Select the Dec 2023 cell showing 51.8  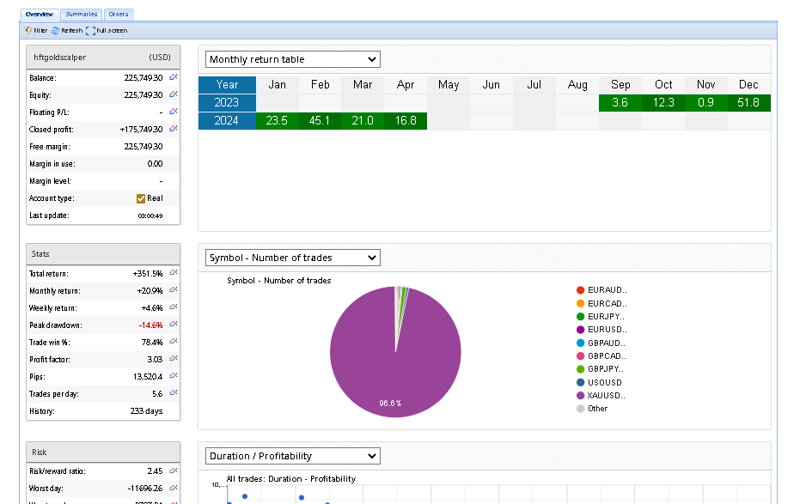748,103
